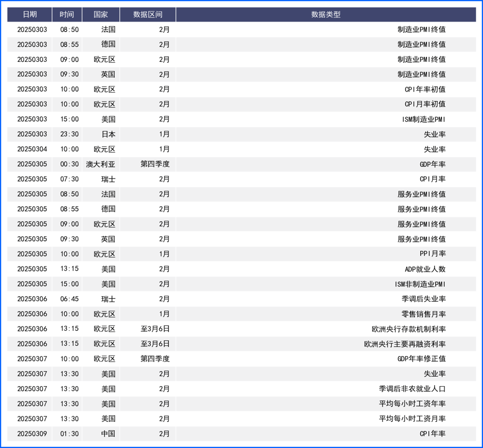
Task: Click the 日本 country cell
Action: [109, 134]
